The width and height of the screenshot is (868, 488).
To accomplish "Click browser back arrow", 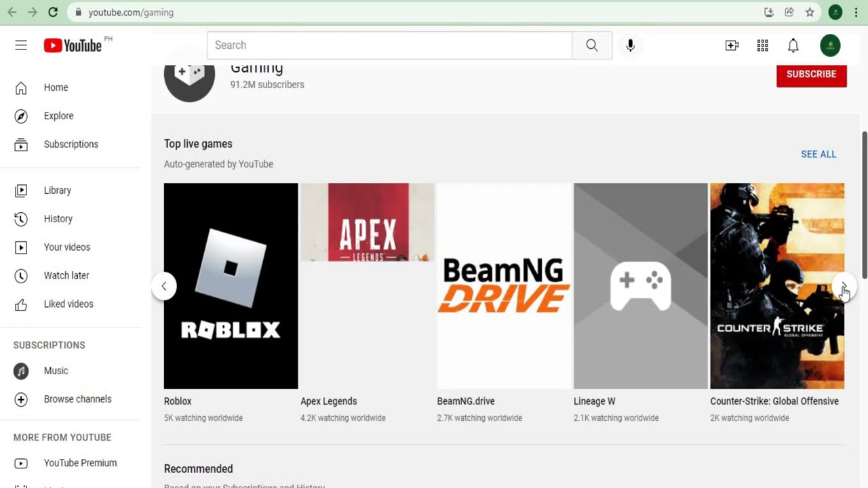I will tap(12, 12).
